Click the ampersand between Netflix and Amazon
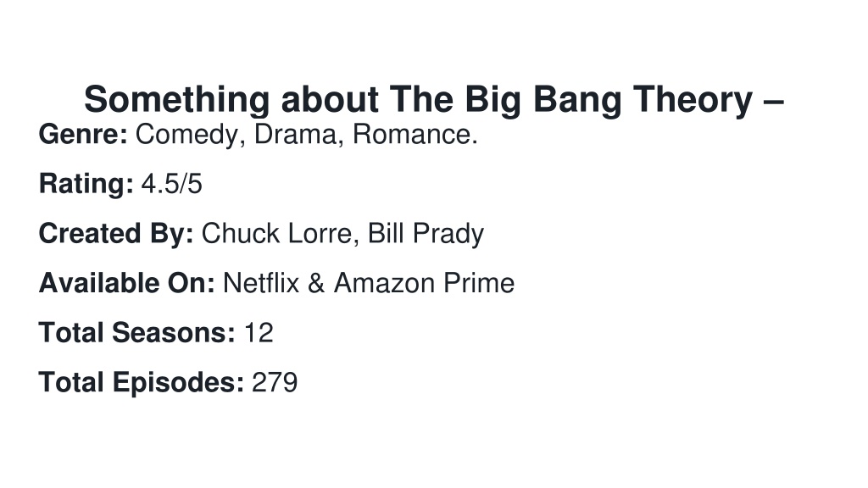Screen dimensions: 868x488 [315, 283]
